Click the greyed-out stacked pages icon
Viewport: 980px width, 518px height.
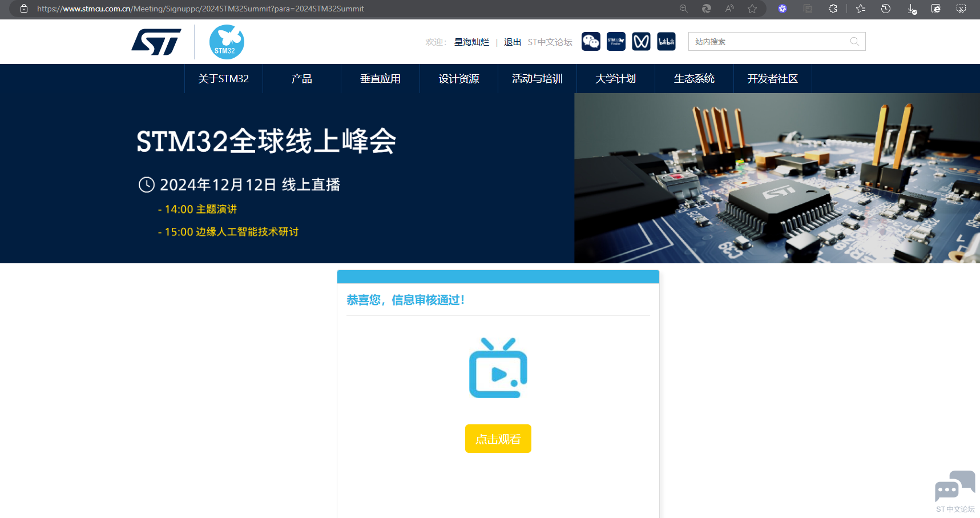point(808,9)
